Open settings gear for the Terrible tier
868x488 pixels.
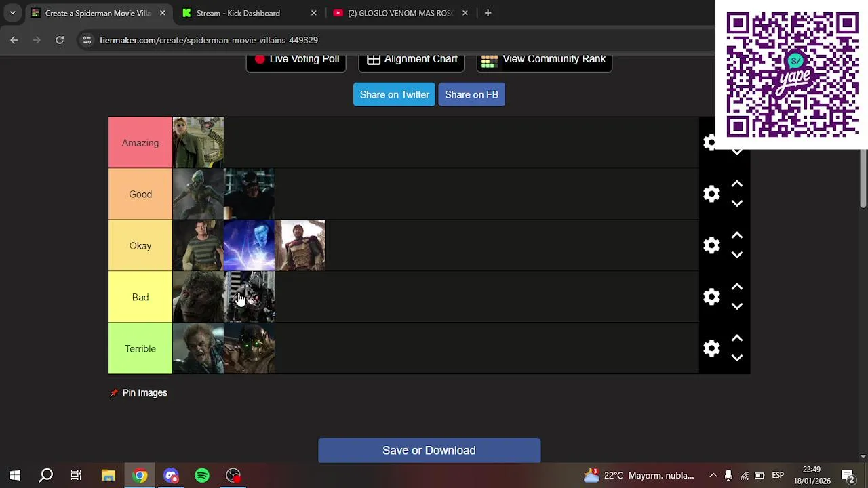pos(711,348)
